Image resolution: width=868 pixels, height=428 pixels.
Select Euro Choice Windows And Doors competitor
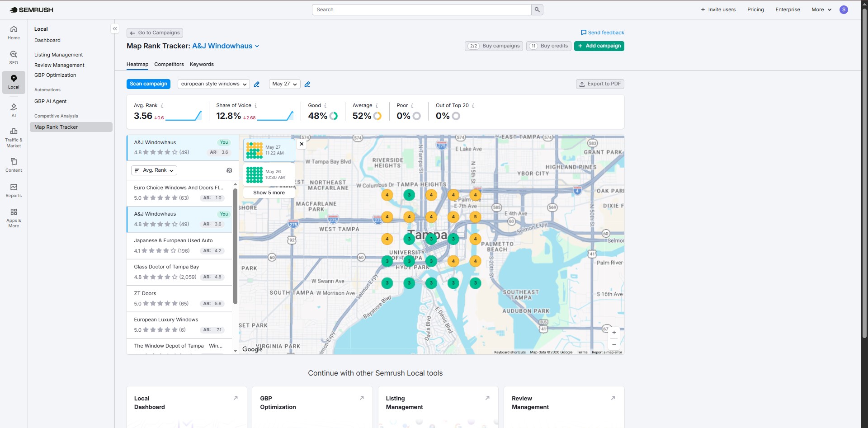pyautogui.click(x=179, y=193)
